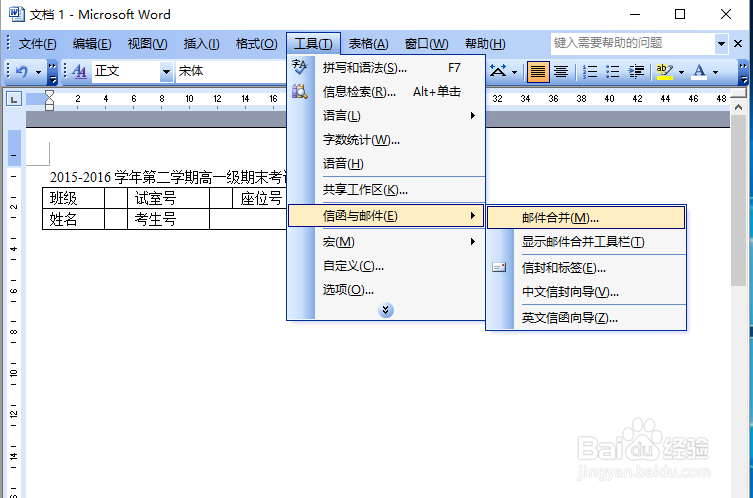Expand the 信函与邮件(E) submenu
The height and width of the screenshot is (498, 753).
pyautogui.click(x=386, y=216)
